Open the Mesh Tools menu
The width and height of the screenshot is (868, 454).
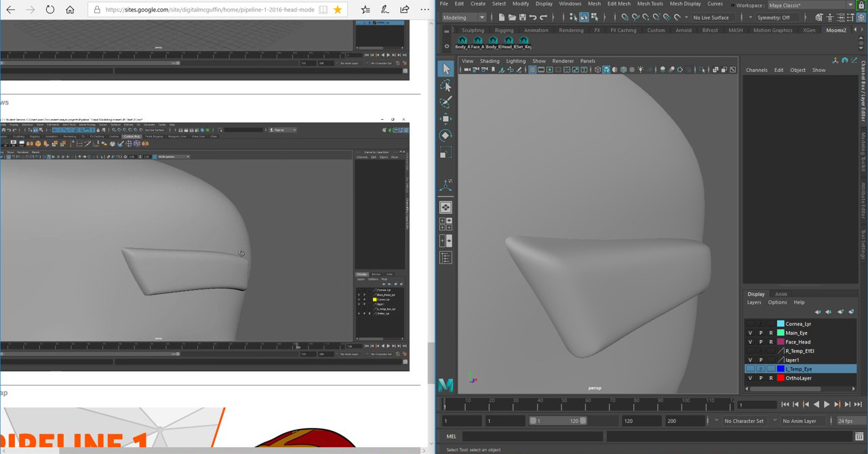[x=650, y=4]
